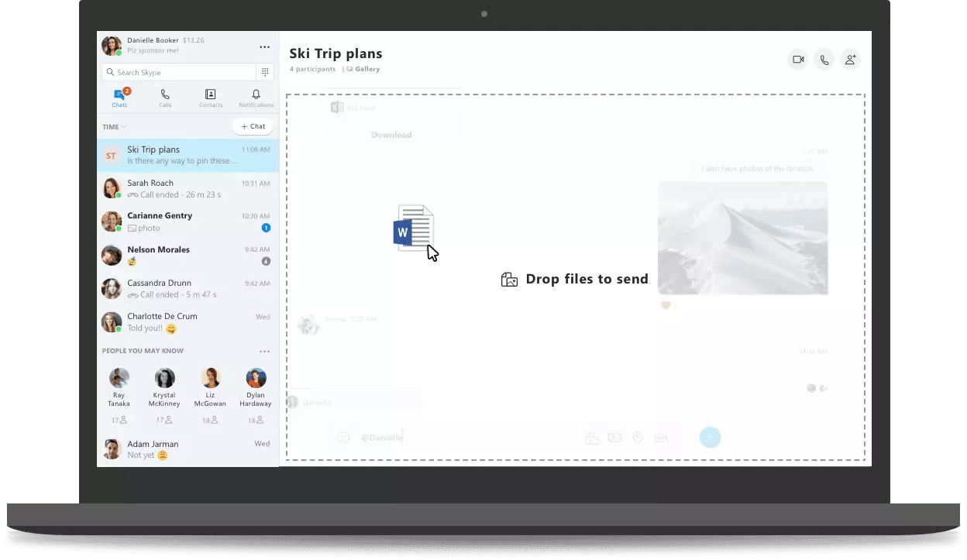Click the heart reaction under the photo
The width and height of the screenshot is (967, 560).
[665, 305]
